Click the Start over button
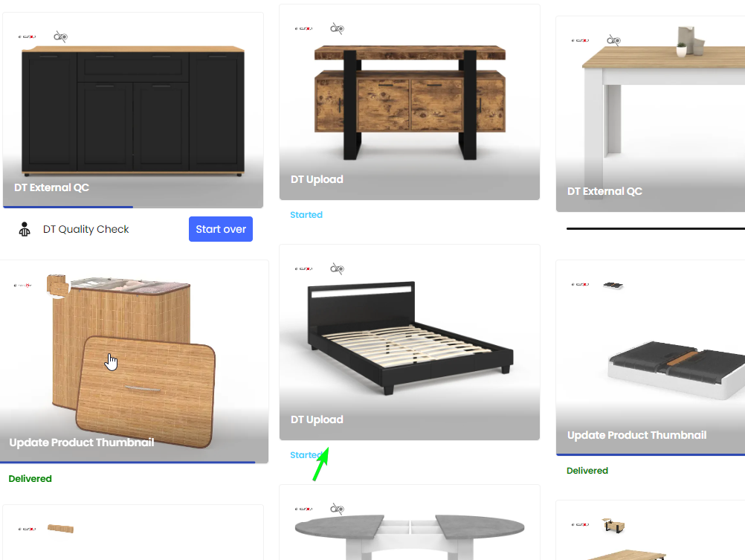Image resolution: width=745 pixels, height=560 pixels. [x=221, y=229]
